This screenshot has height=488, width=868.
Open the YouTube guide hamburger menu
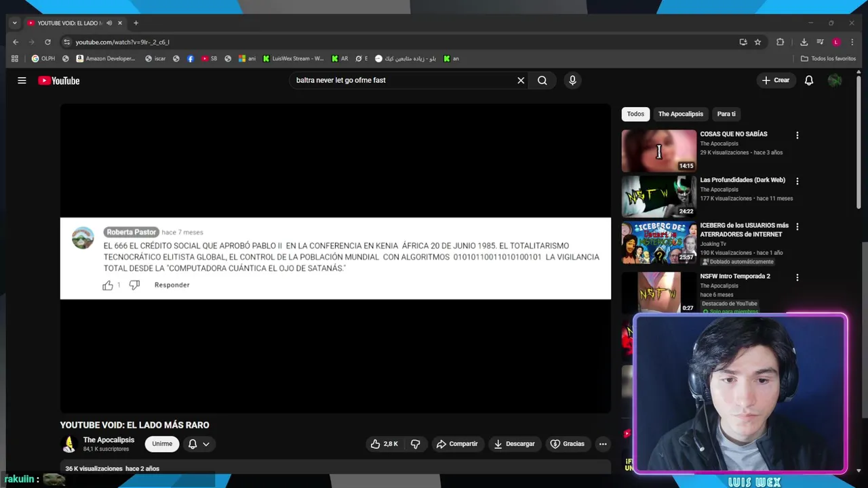[x=22, y=81]
